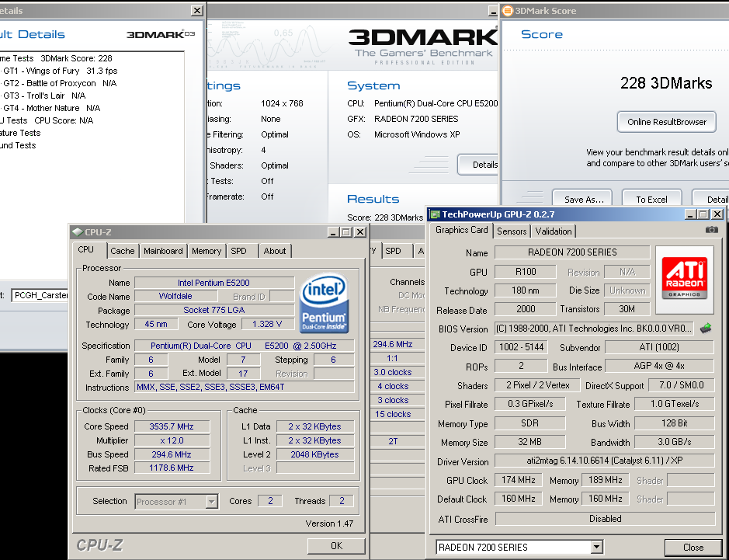The image size is (729, 560).
Task: Switch to the Mainboard tab in CPU-Z
Action: click(163, 251)
